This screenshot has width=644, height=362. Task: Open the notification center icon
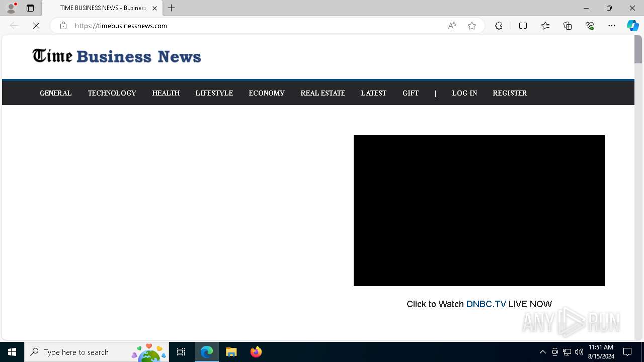[627, 352]
